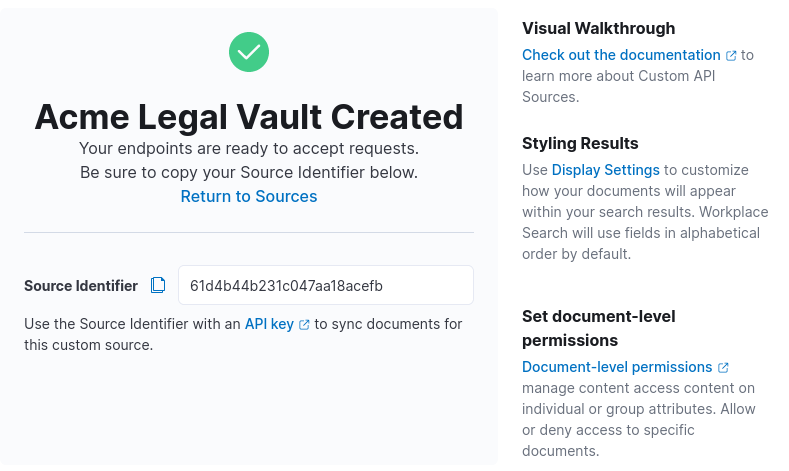Click the copy your Source Identifier reminder text

point(249,172)
